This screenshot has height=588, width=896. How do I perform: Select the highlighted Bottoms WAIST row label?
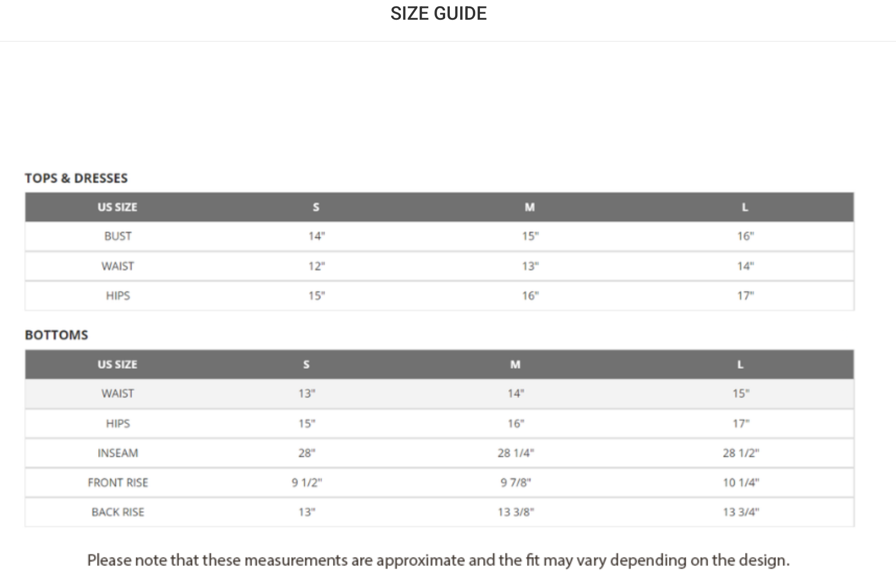click(118, 394)
